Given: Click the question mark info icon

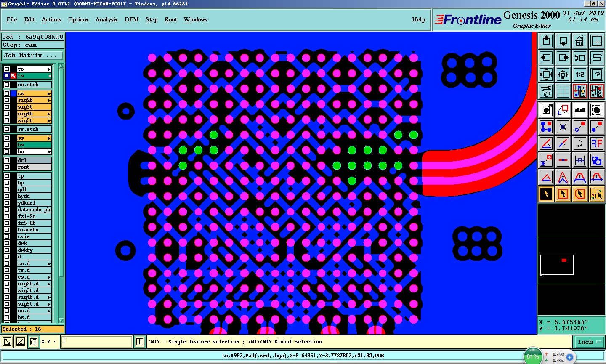Looking at the screenshot, I should click(x=597, y=74).
